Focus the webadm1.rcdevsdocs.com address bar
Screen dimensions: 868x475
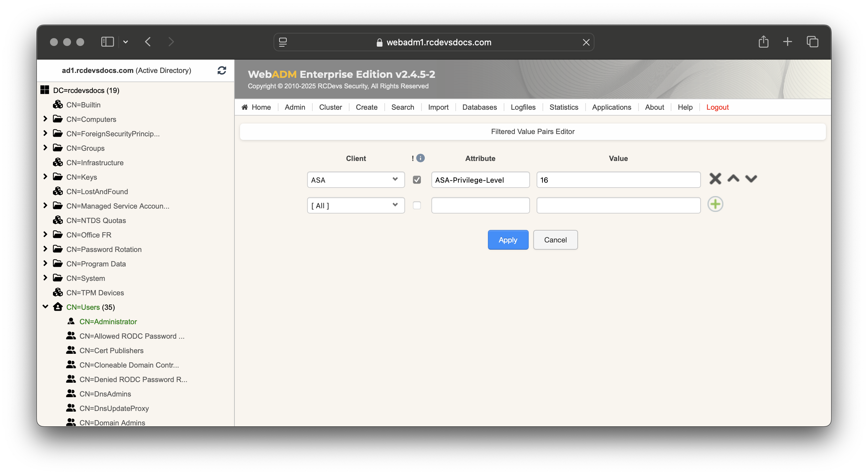pyautogui.click(x=434, y=42)
